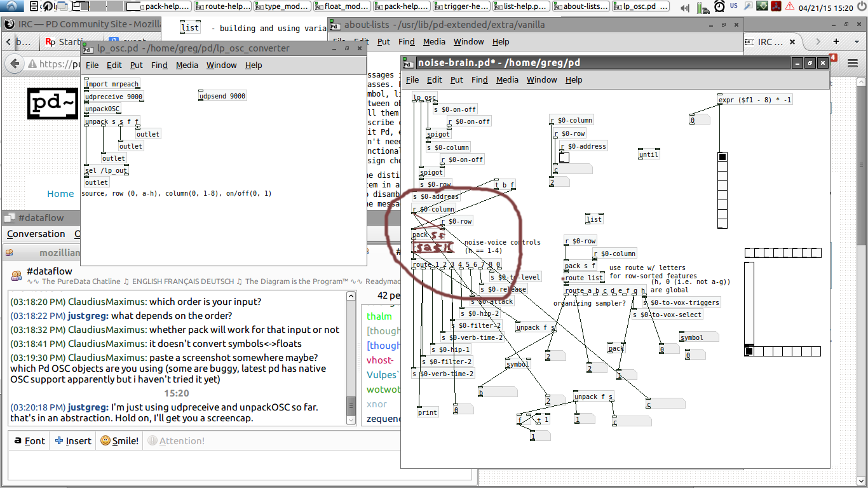This screenshot has height=488, width=868.
Task: Click the Insert button in chat toolbar
Action: 74,440
